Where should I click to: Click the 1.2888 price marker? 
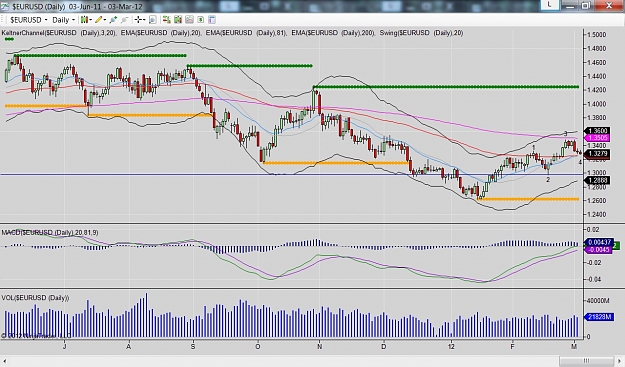click(596, 180)
